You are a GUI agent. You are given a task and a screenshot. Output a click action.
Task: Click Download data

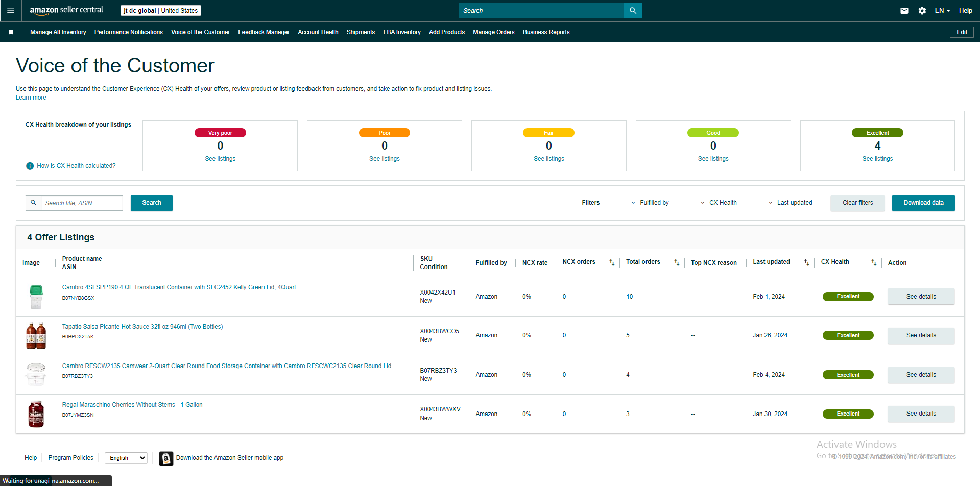(923, 203)
